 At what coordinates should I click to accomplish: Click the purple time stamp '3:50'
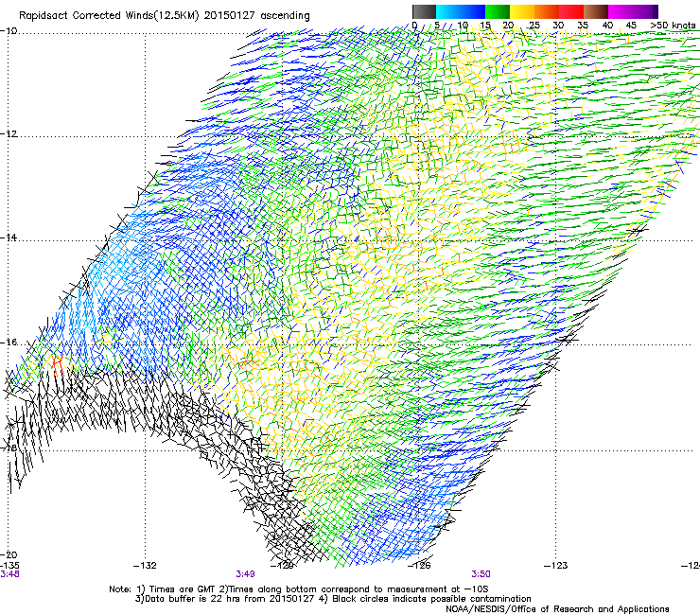tap(481, 574)
